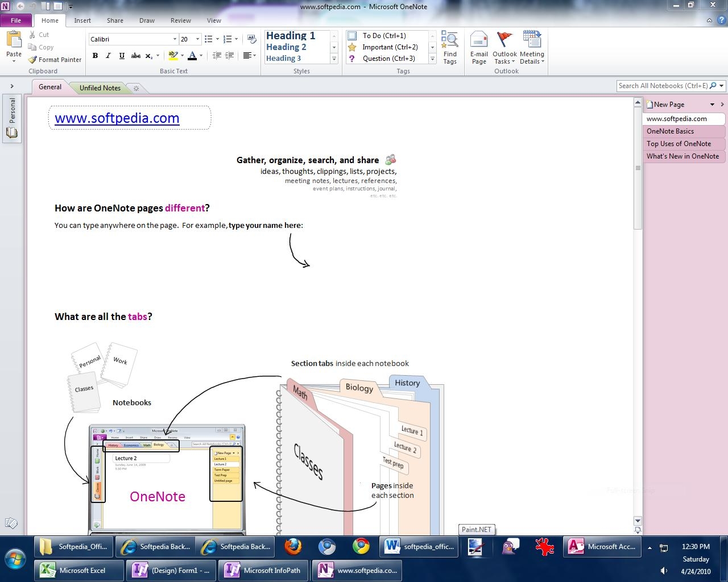Click the Search All Notebooks box
The width and height of the screenshot is (728, 582).
pyautogui.click(x=662, y=86)
